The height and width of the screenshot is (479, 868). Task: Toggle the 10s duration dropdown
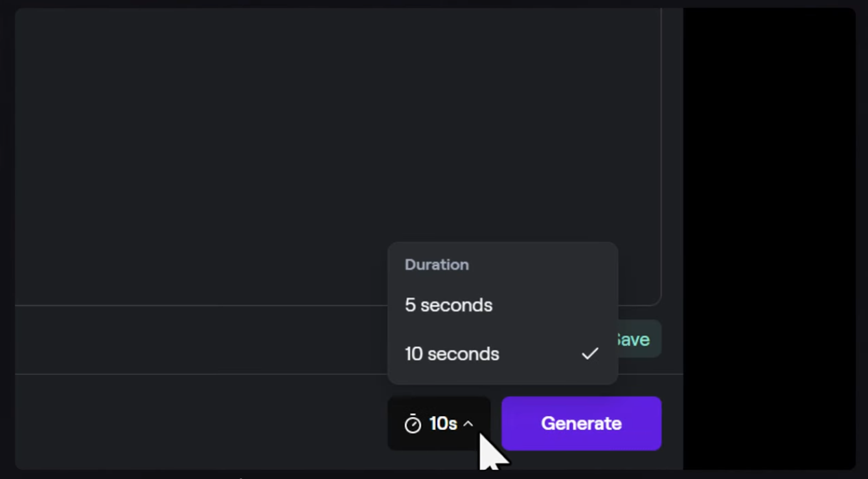point(439,423)
